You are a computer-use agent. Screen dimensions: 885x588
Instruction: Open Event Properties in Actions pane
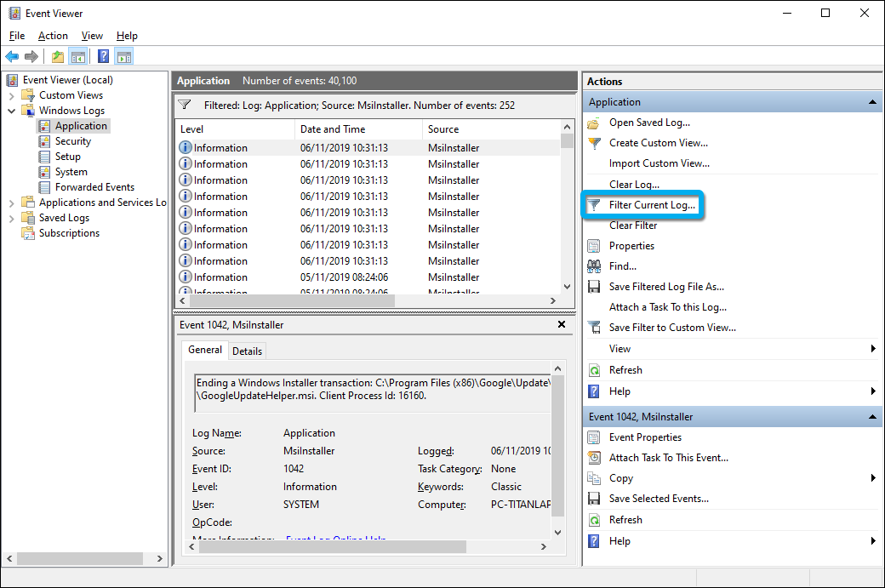click(x=644, y=437)
